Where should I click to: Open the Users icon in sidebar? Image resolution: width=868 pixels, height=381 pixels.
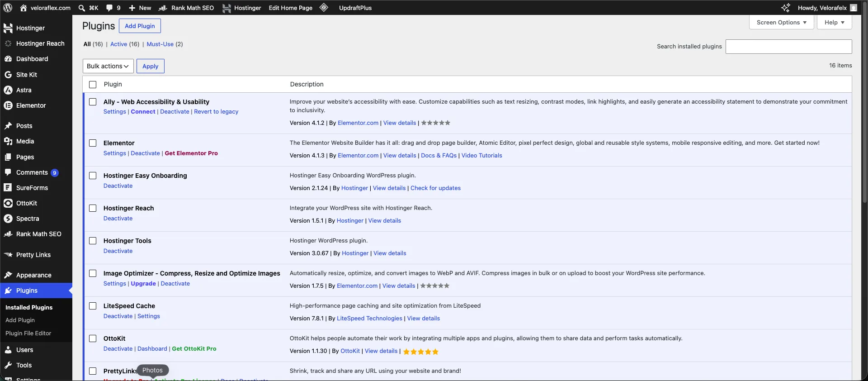pos(8,350)
